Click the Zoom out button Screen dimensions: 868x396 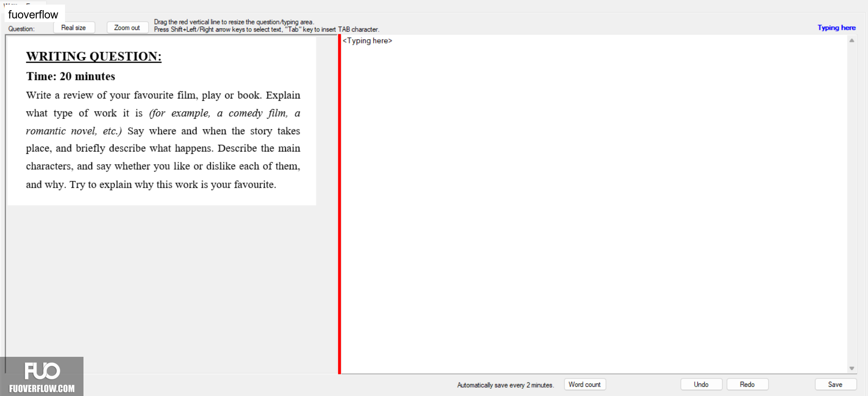pos(127,28)
